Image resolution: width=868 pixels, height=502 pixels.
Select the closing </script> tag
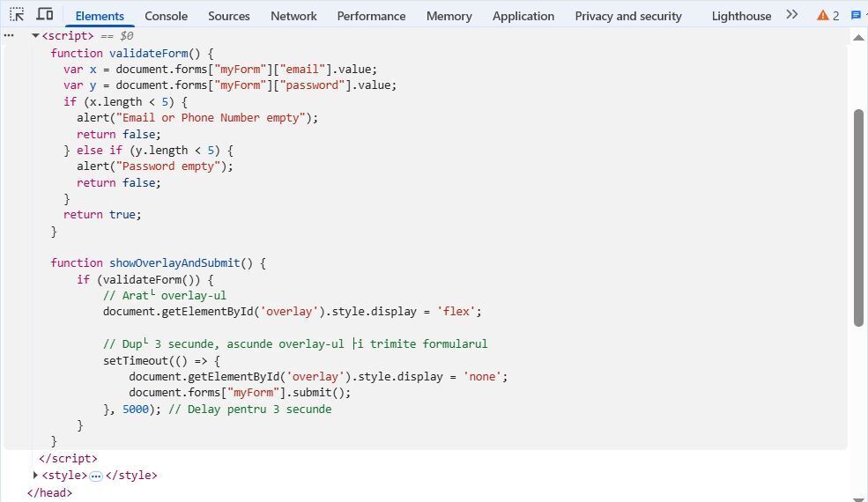pyautogui.click(x=68, y=458)
